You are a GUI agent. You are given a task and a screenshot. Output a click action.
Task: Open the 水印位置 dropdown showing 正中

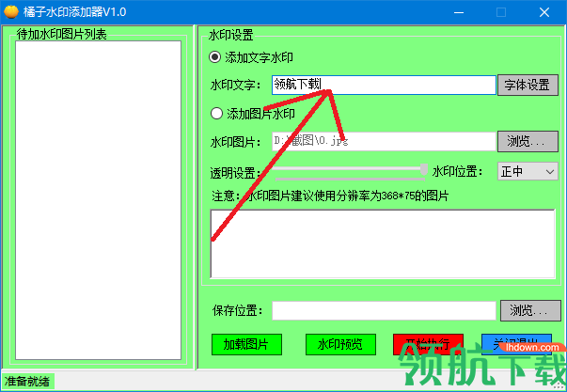coord(528,171)
